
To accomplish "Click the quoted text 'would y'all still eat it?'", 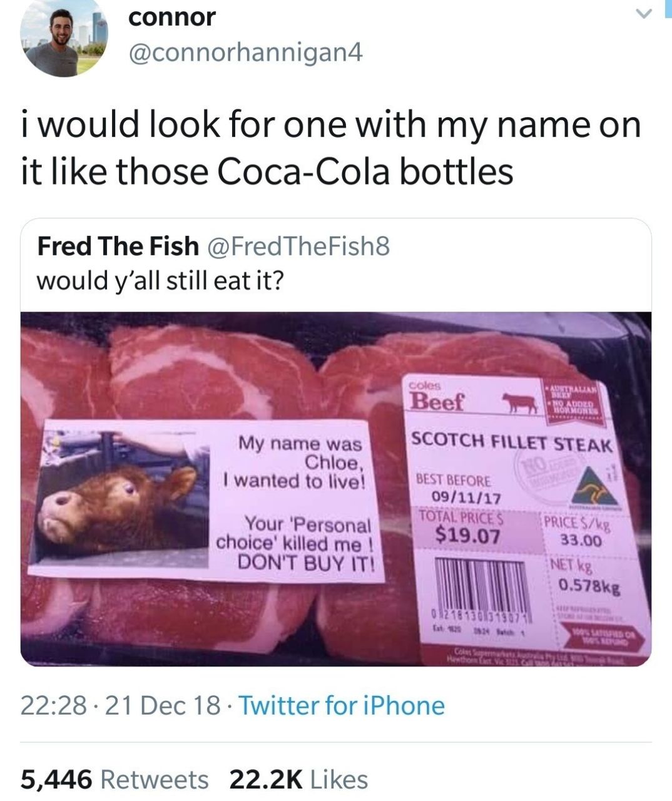I will coord(160,280).
